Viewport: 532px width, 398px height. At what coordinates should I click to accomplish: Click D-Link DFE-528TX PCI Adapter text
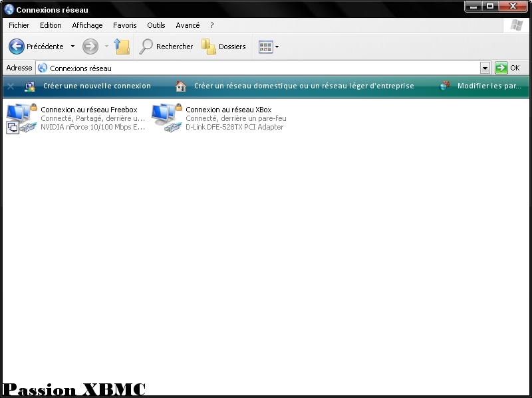click(x=235, y=127)
